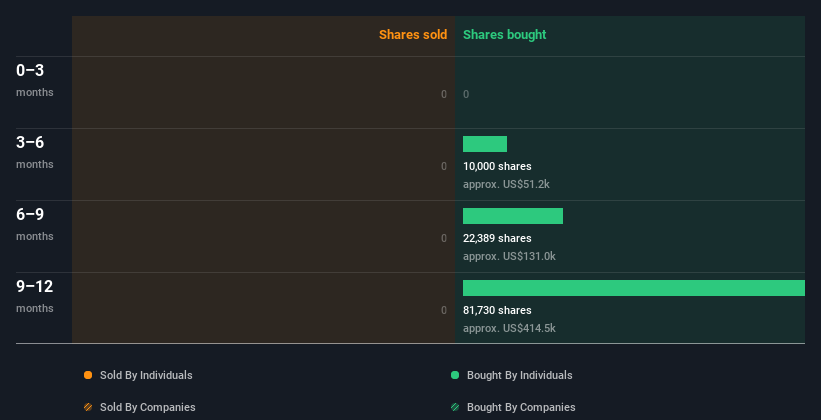Click the 22,389 shares value
The image size is (821, 420).
[x=497, y=238]
